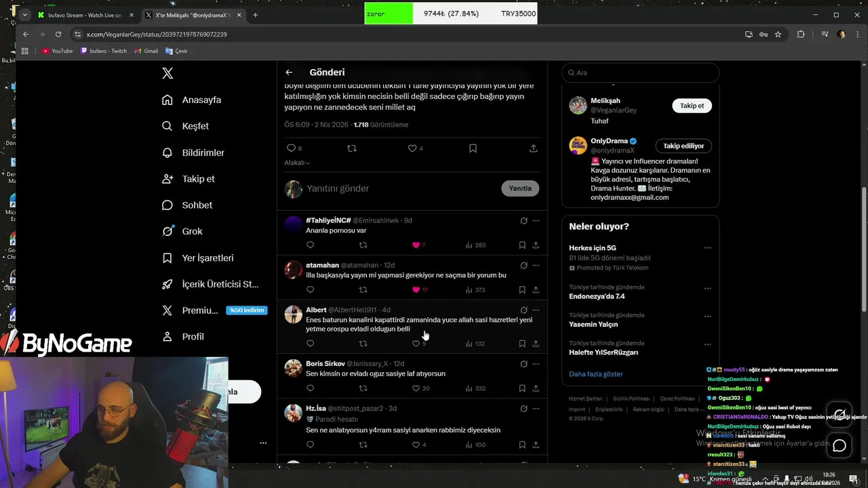The image size is (868, 488).
Task: Click the X logo in sidebar
Action: coord(167,73)
